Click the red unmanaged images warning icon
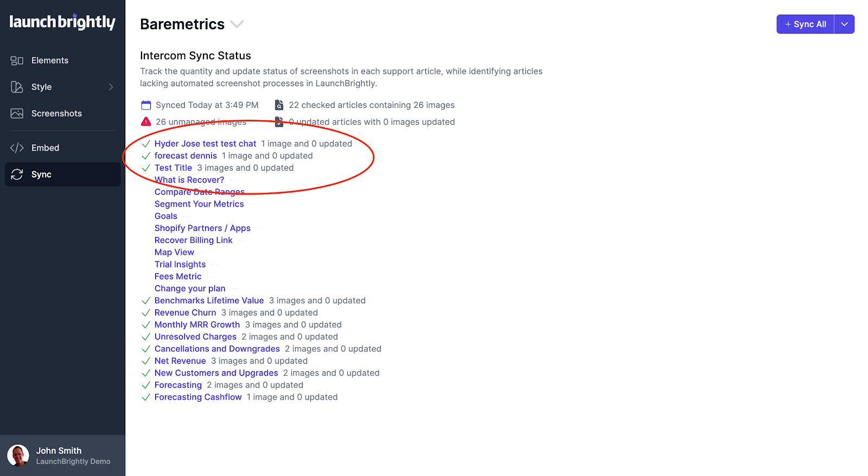This screenshot has width=868, height=476. click(x=146, y=122)
